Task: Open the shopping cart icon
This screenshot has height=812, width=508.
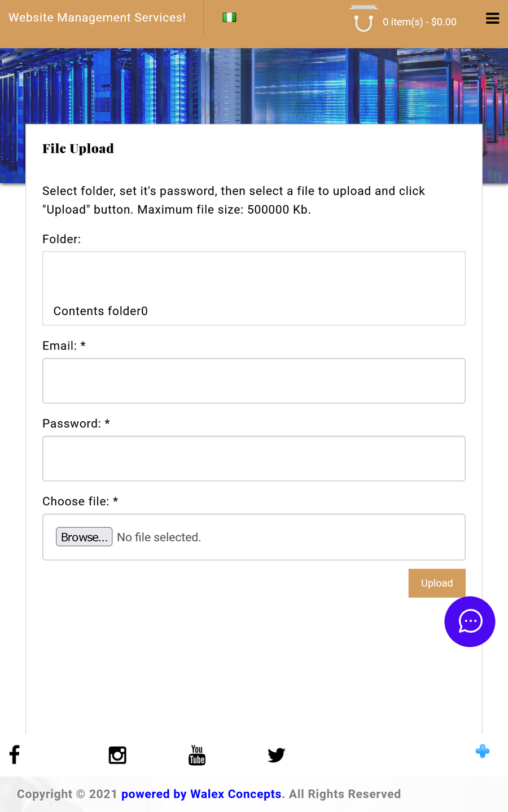Action: click(363, 23)
